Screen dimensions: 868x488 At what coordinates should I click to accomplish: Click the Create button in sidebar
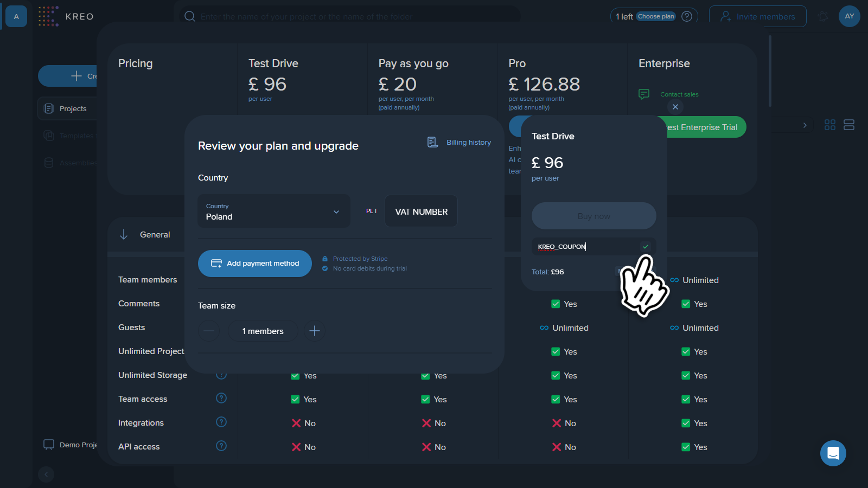(x=68, y=76)
